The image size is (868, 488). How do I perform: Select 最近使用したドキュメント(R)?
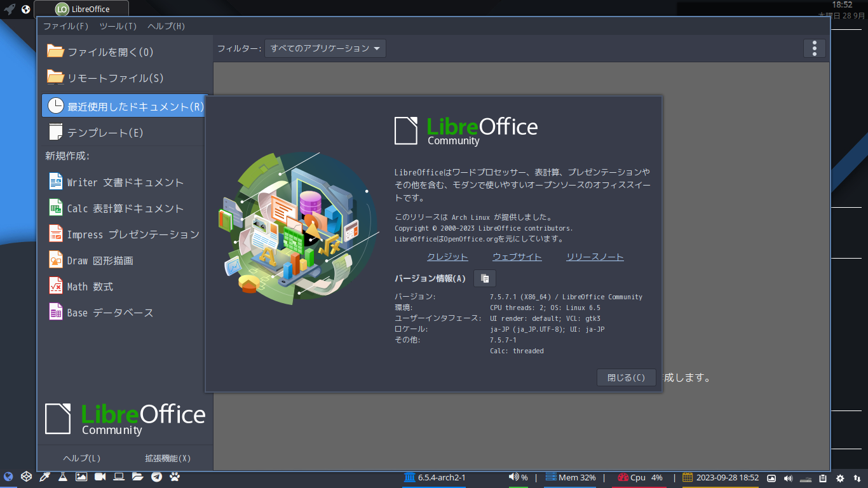(124, 105)
